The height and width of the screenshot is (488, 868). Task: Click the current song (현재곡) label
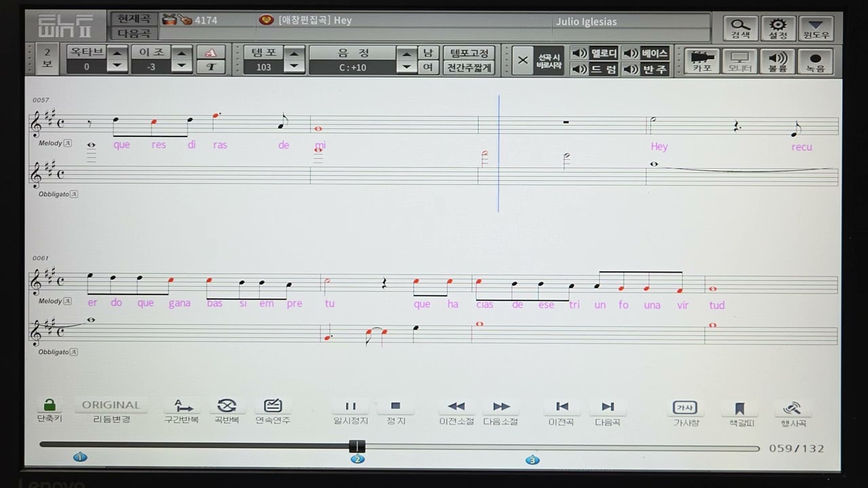click(x=134, y=20)
